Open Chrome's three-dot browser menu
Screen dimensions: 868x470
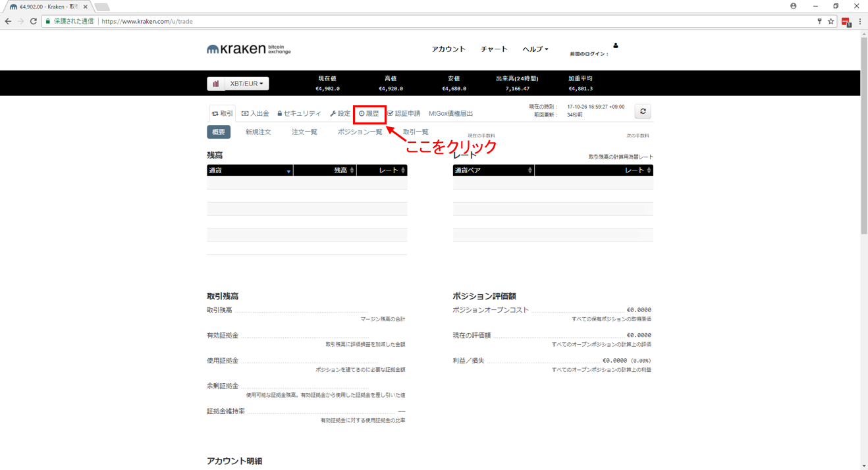pos(861,21)
